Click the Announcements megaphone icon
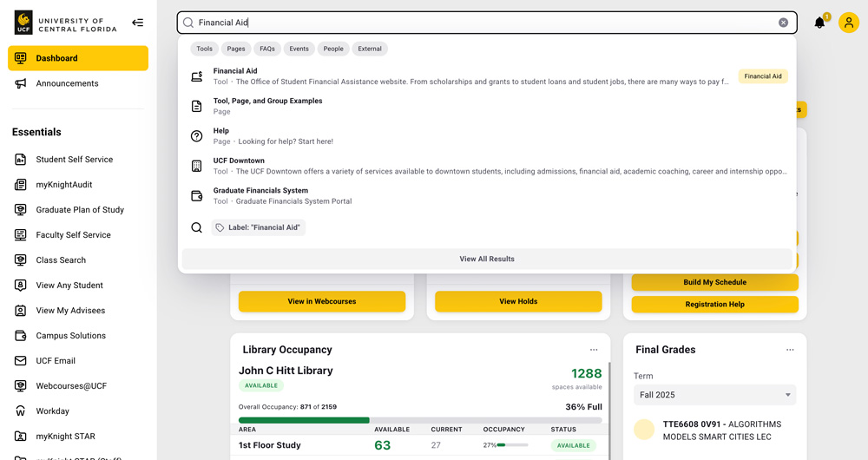868x460 pixels. tap(21, 83)
